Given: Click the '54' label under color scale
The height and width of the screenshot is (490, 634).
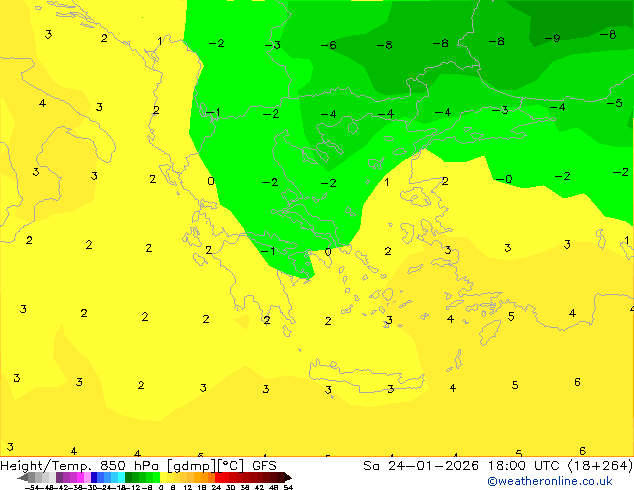Looking at the screenshot, I should [x=288, y=488].
